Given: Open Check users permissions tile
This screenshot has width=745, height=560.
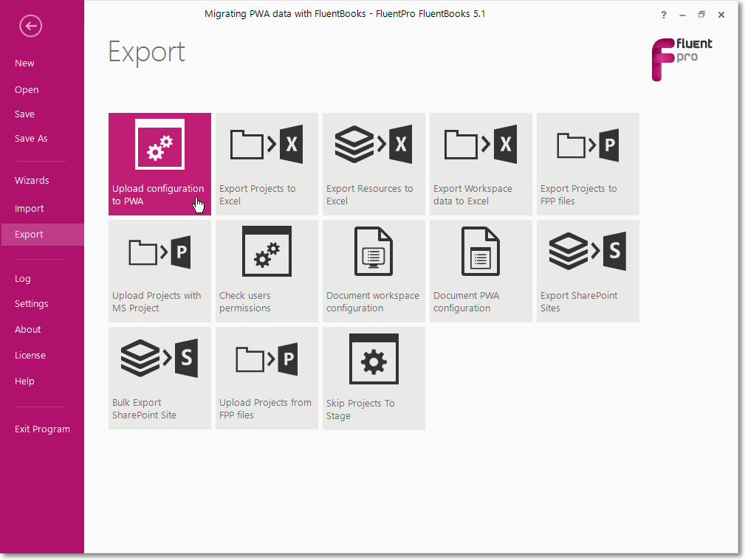Looking at the screenshot, I should pyautogui.click(x=267, y=271).
